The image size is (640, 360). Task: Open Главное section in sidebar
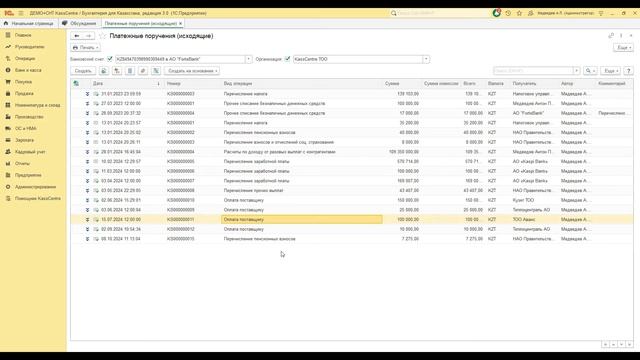coord(23,35)
